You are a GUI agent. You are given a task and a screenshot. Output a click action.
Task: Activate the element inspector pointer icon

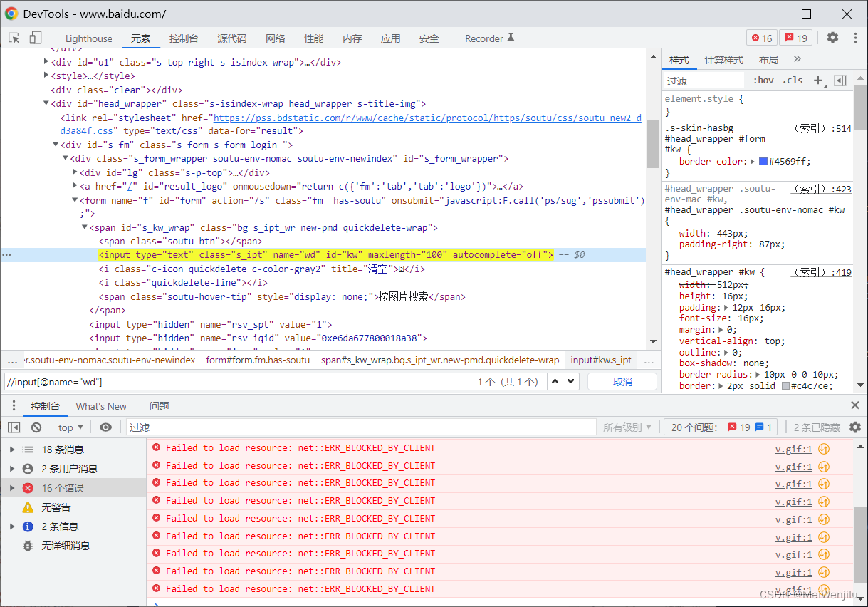tap(14, 38)
